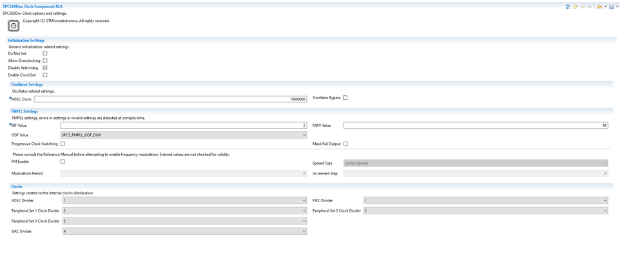Enable ClockOut checkbox
Screen dimensions: 644x269
[x=45, y=75]
